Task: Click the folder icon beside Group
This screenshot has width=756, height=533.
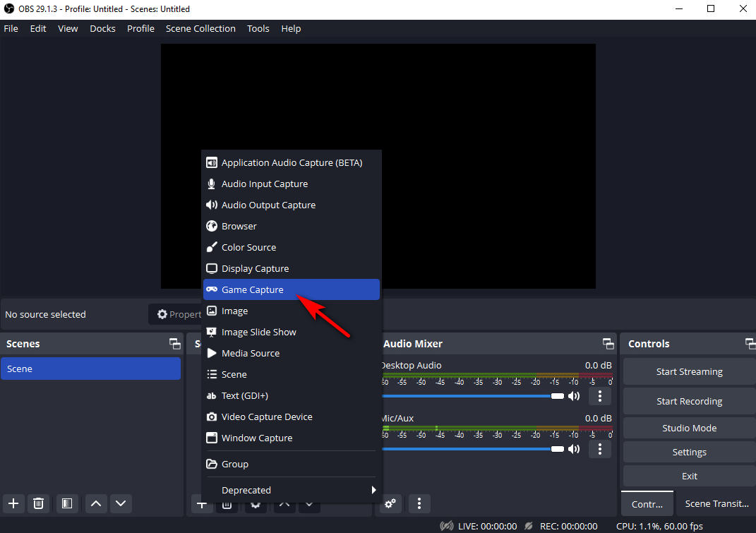Action: 212,464
